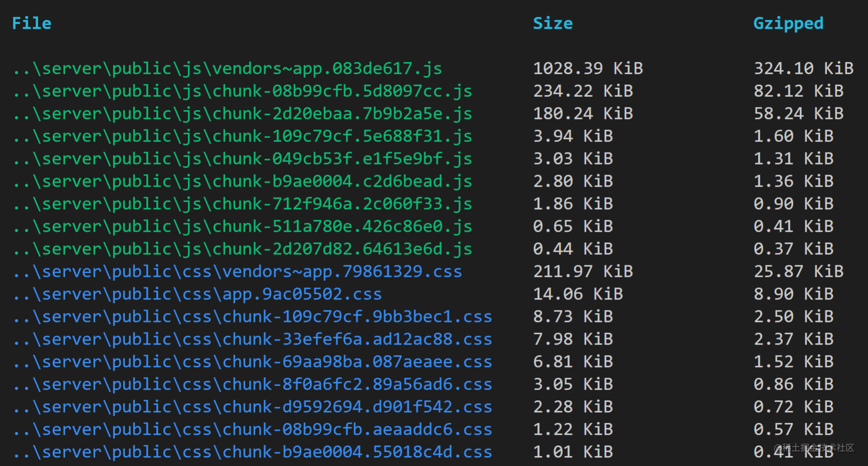Select chunk-2d20ebaa.7b9b2a5e.js path
The height and width of the screenshot is (466, 868).
pos(243,114)
